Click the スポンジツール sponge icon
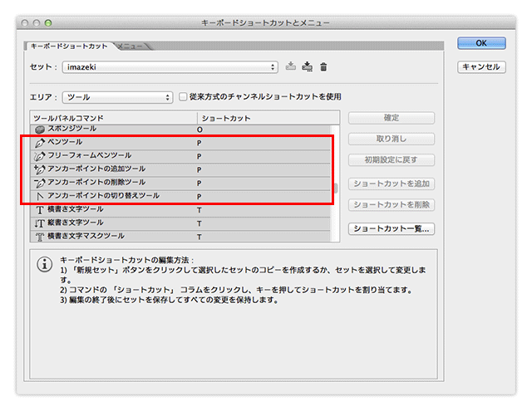Screen dimensions: 532x411 coord(39,130)
